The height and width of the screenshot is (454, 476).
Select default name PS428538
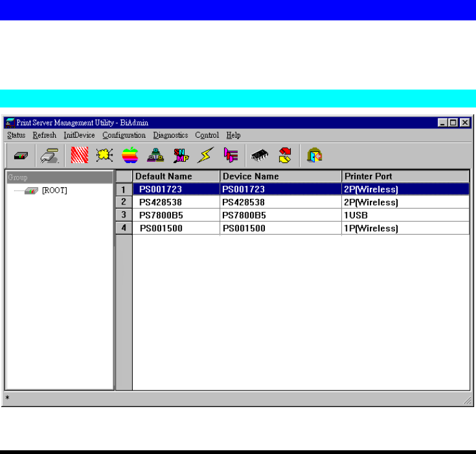tap(176, 202)
